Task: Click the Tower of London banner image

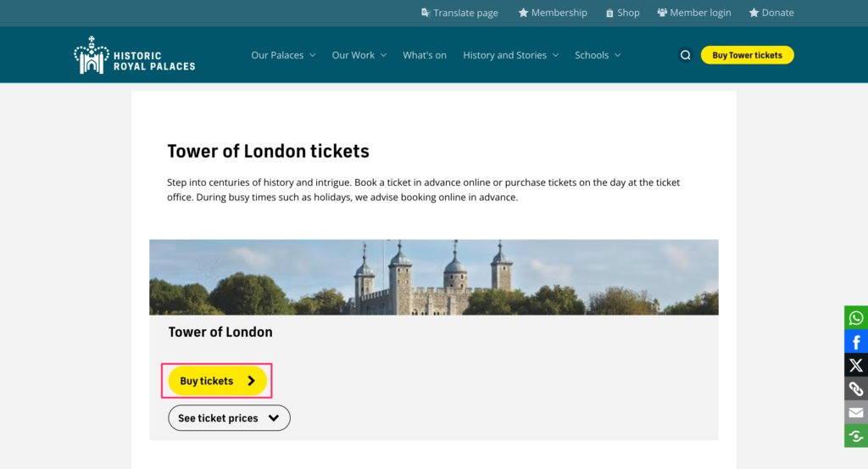Action: pos(434,277)
